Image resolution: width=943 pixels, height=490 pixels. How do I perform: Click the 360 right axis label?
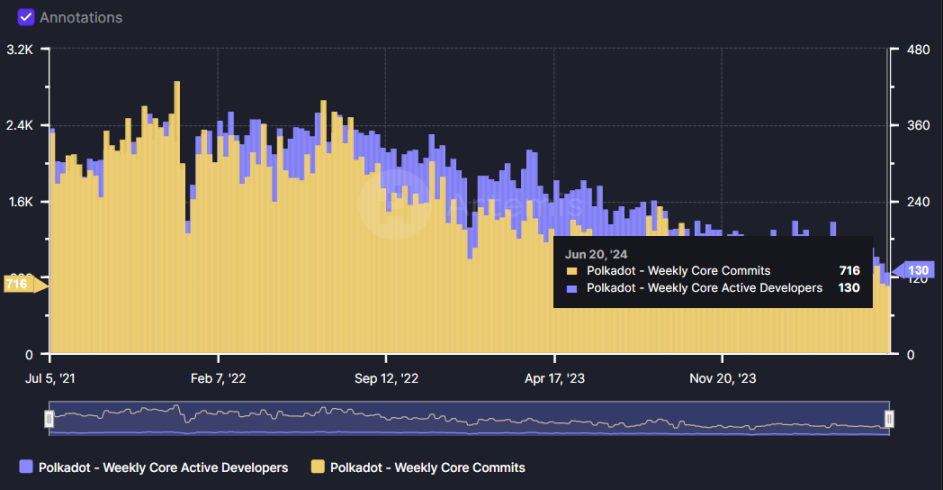tap(918, 126)
